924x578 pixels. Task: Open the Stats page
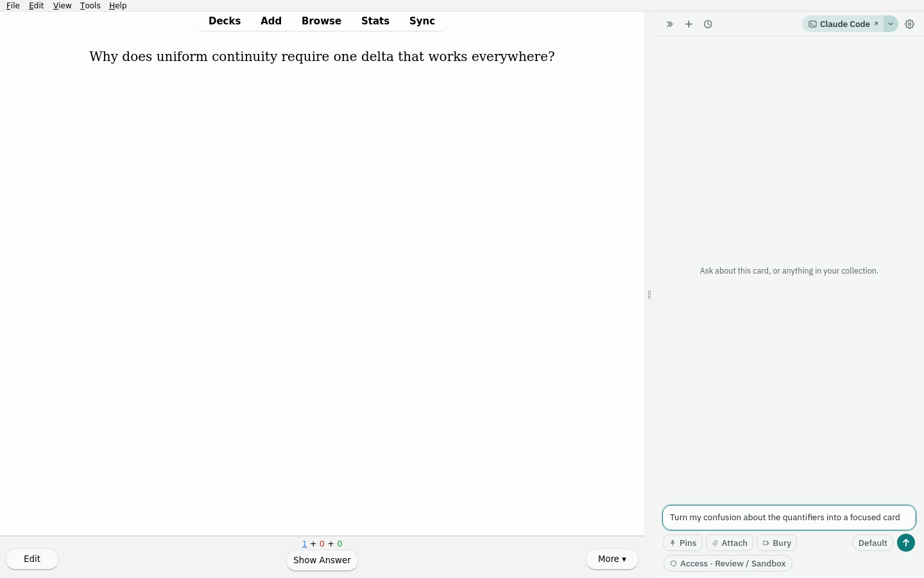click(x=375, y=21)
